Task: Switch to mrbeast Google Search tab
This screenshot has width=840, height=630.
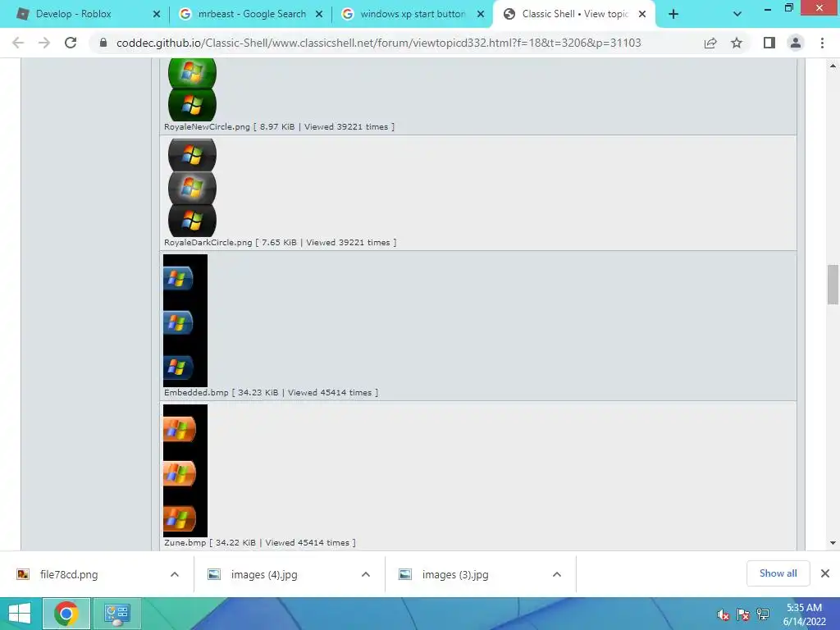Action: 250,14
